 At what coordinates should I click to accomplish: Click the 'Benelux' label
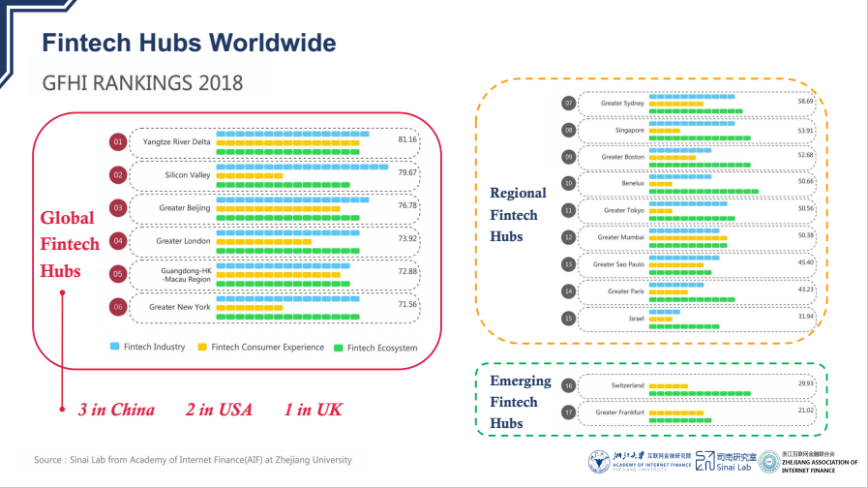tap(633, 183)
